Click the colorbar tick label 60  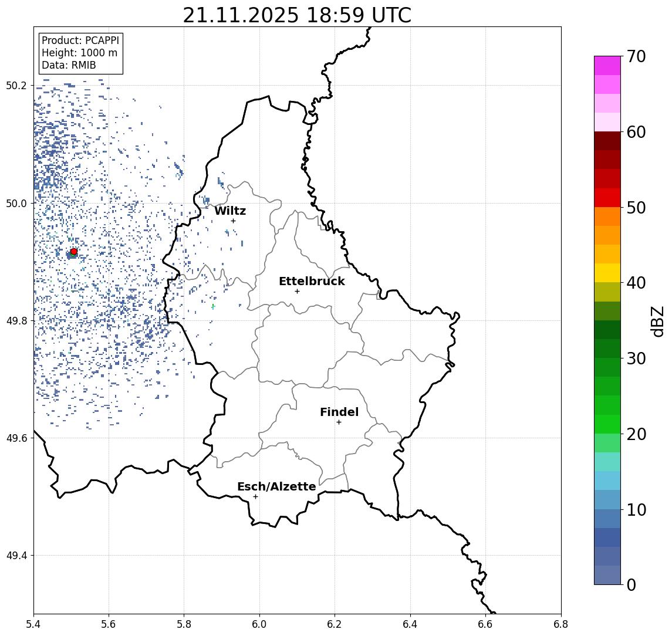pyautogui.click(x=636, y=132)
